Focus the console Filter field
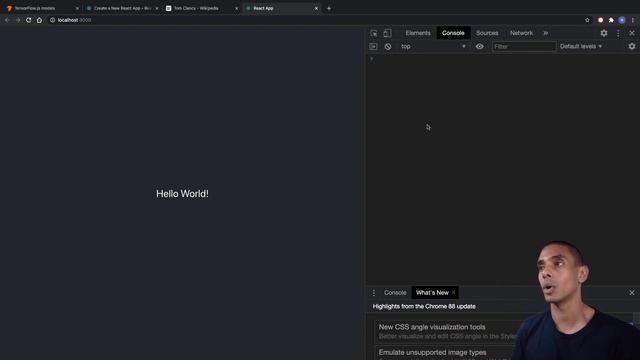Screen dimensions: 640x360 [524, 47]
